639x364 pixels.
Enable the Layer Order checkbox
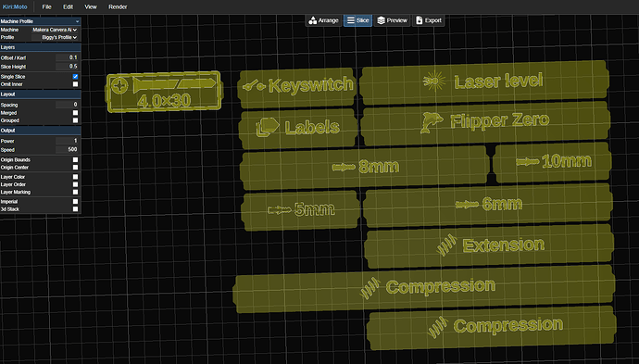coord(75,184)
